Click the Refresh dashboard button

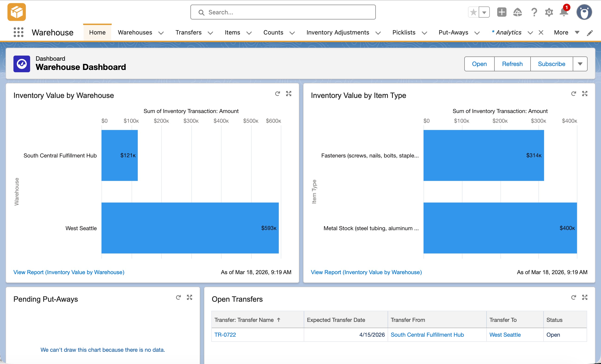click(512, 64)
